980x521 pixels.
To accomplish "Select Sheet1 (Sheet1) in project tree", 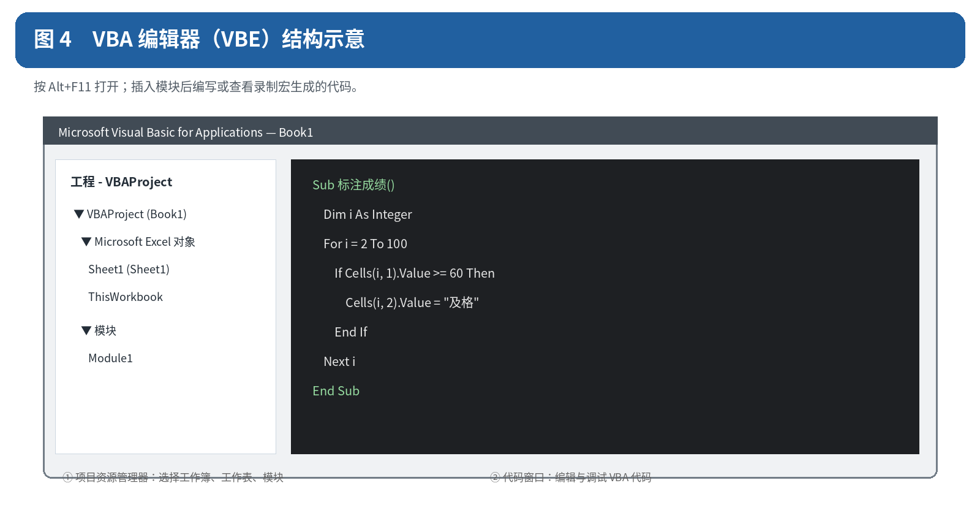I will click(x=129, y=269).
